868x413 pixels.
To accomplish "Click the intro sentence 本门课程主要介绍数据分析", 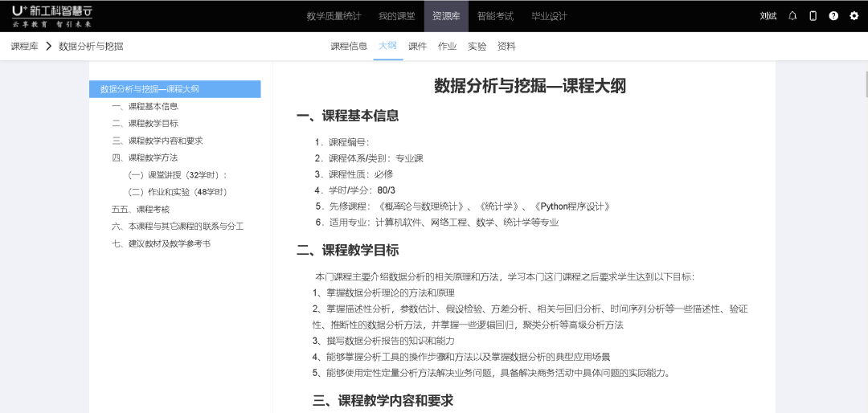I will (x=505, y=277).
